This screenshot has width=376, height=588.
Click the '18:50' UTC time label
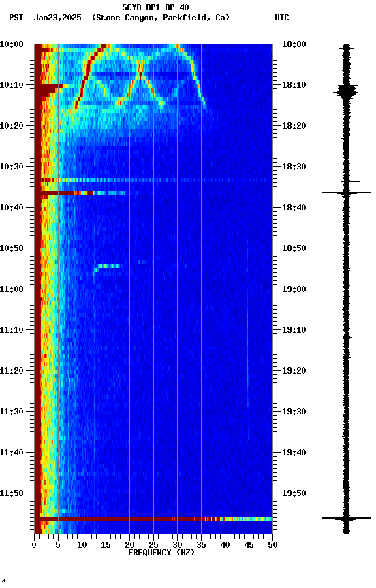click(294, 248)
